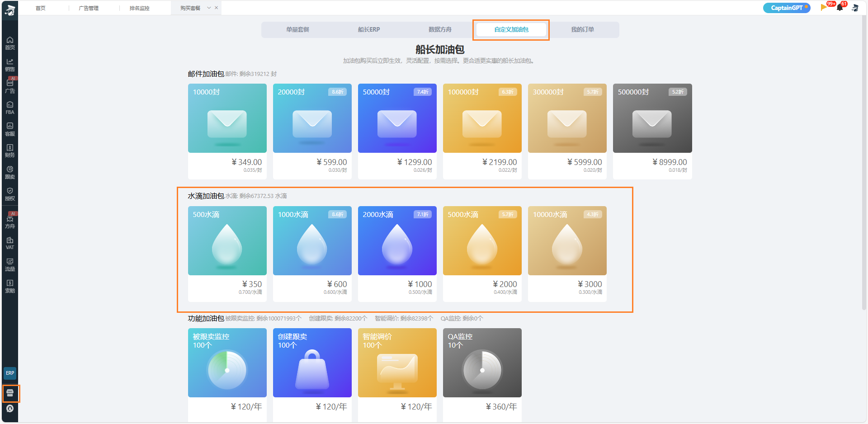868x424 pixels.
Task: Open the user avatar icon at the top right
Action: [x=855, y=8]
